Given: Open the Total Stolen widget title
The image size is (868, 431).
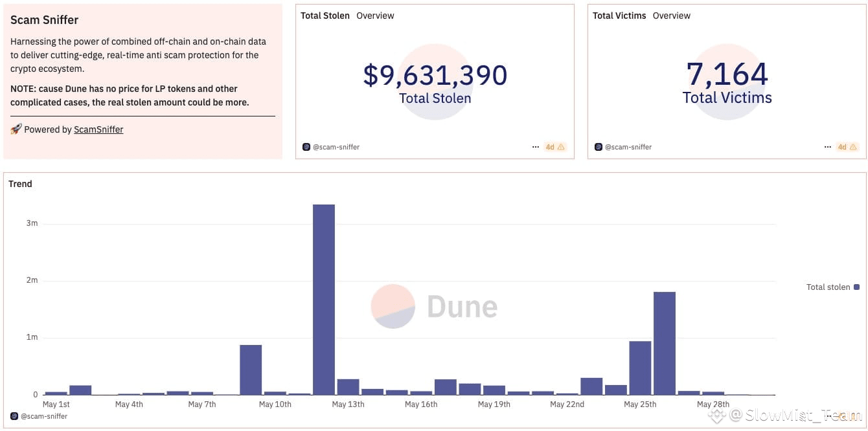Looking at the screenshot, I should click(x=325, y=16).
